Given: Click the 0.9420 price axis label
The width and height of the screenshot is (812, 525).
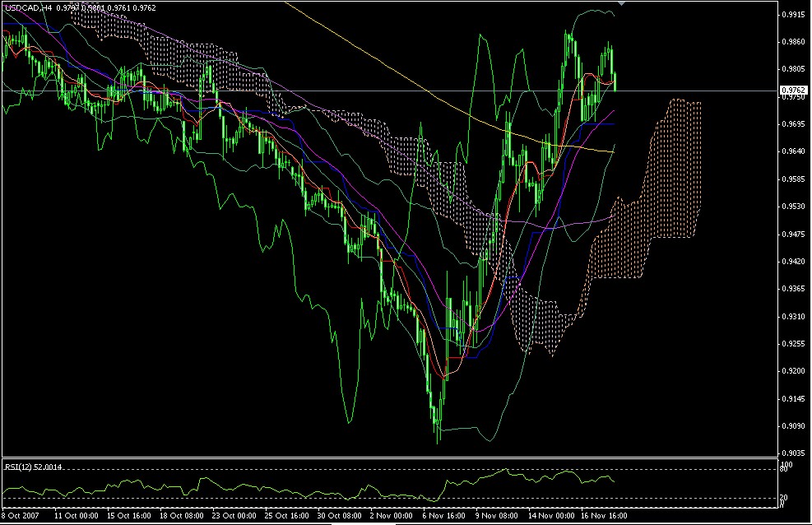Looking at the screenshot, I should tap(795, 262).
